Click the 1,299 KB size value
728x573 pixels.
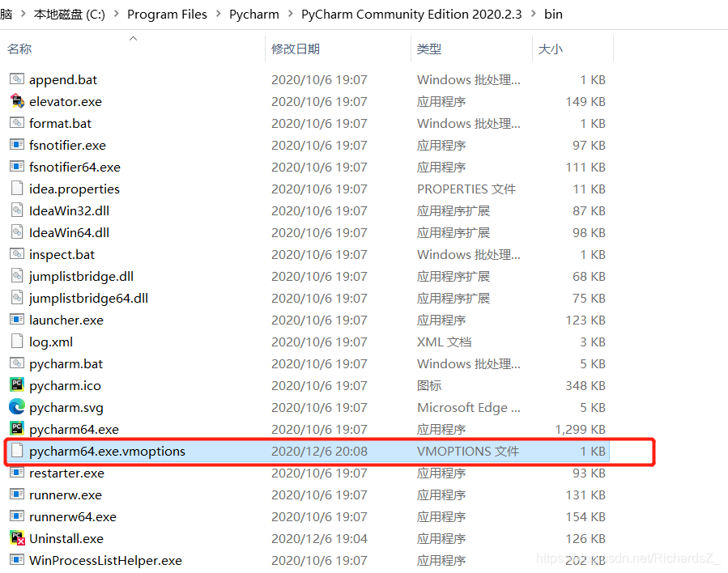pos(581,429)
